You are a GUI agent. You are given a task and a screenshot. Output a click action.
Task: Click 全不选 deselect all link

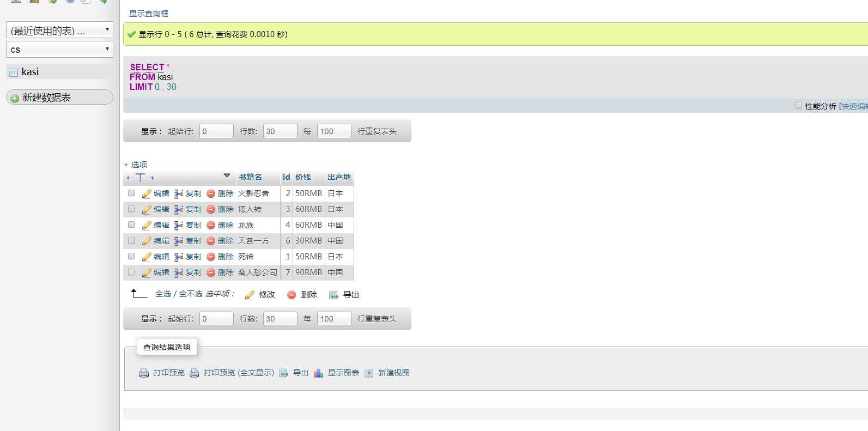point(191,294)
